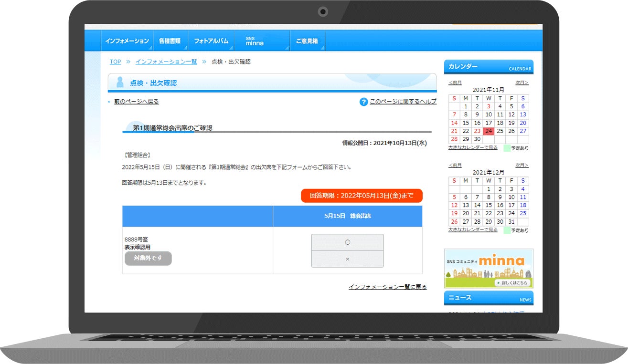Click the 表示確認用 label

point(138,247)
